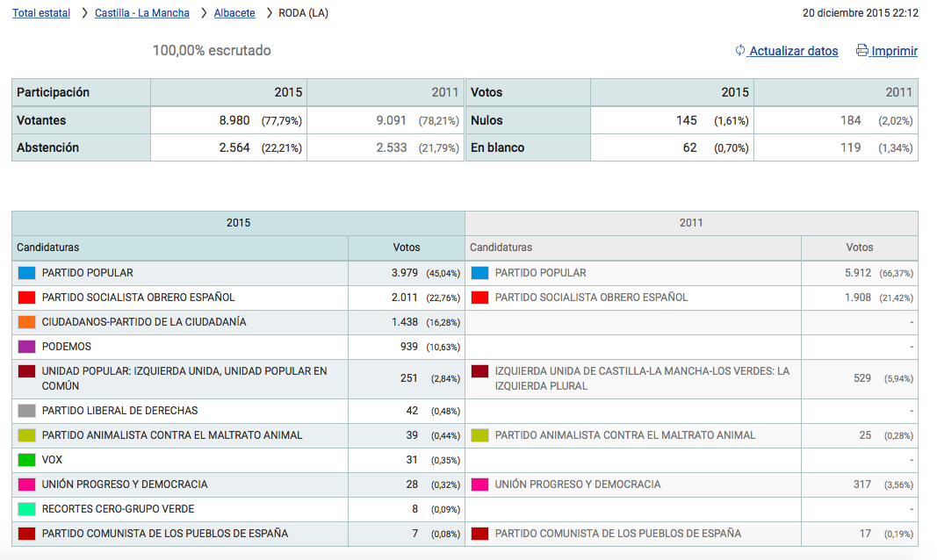Click the mint Recortes Cero-Grupo Verde swatch
Screen dimensions: 937x560
[x=27, y=509]
